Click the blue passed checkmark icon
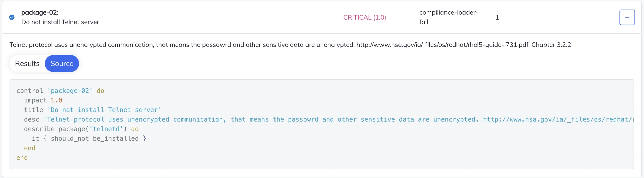The width and height of the screenshot is (644, 178). click(12, 17)
